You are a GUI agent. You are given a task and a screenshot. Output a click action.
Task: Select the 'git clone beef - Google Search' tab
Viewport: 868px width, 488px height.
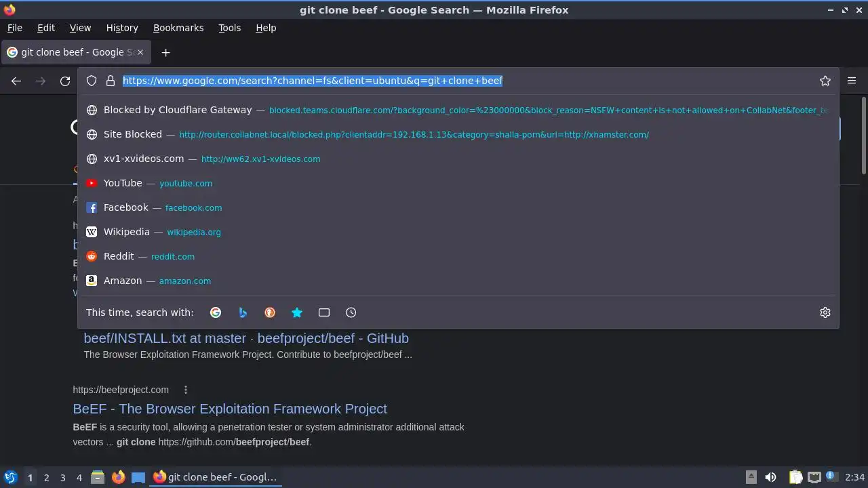tap(75, 52)
